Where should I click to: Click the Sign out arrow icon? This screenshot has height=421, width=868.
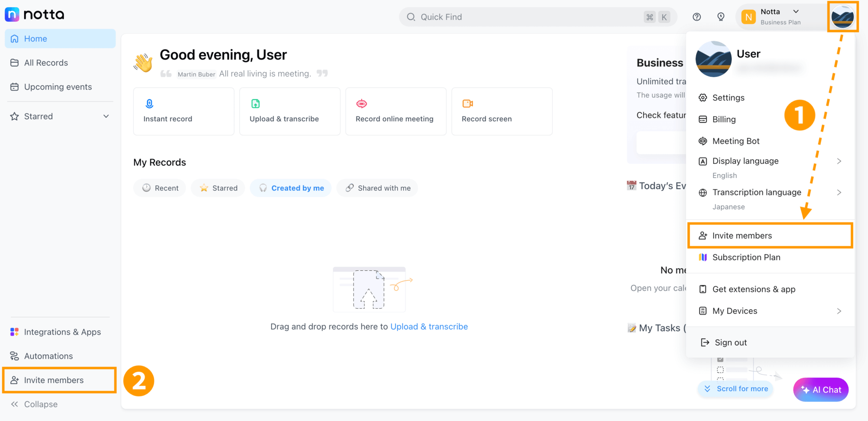pyautogui.click(x=705, y=342)
